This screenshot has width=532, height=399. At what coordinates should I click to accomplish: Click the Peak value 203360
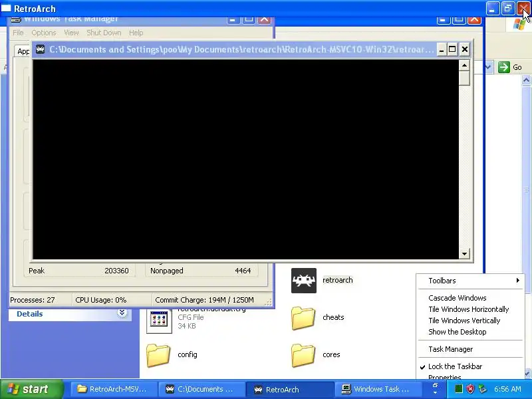(x=116, y=271)
